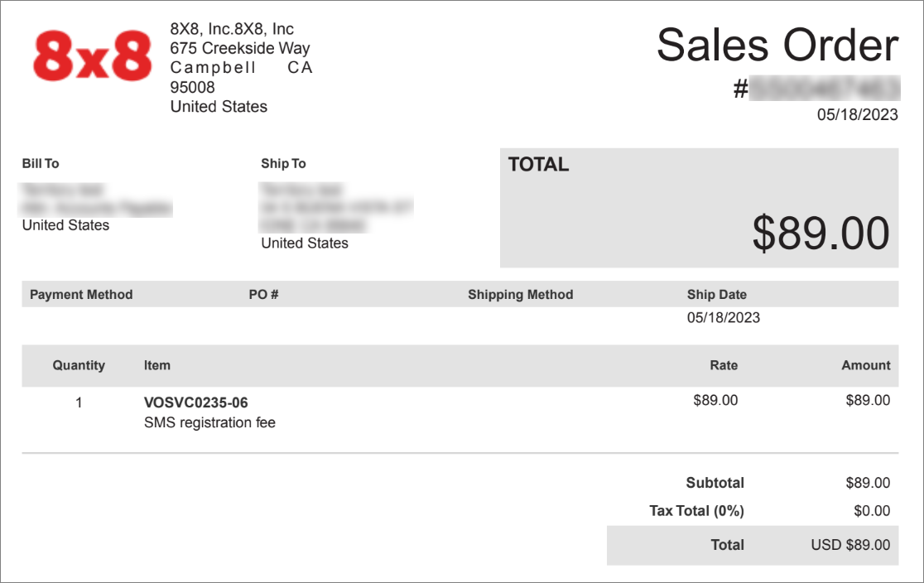The width and height of the screenshot is (924, 583).
Task: Click the SMS registration fee description
Action: point(209,422)
